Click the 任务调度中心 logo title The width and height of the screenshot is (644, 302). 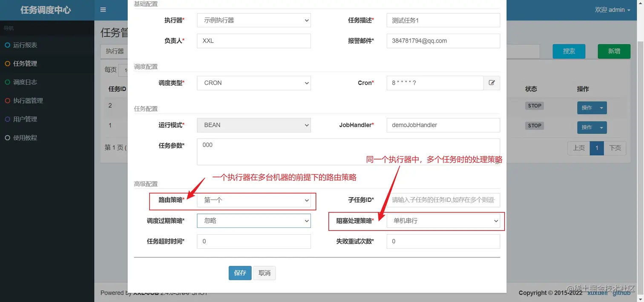(x=46, y=10)
